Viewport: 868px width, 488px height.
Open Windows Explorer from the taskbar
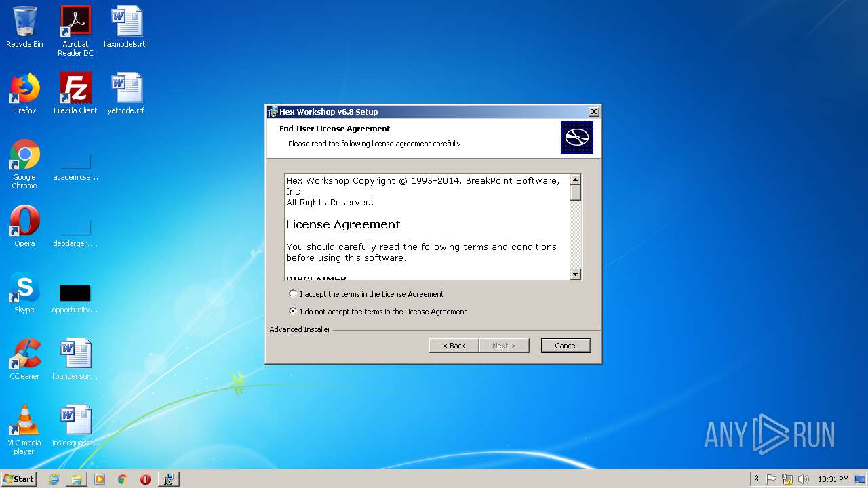click(77, 479)
